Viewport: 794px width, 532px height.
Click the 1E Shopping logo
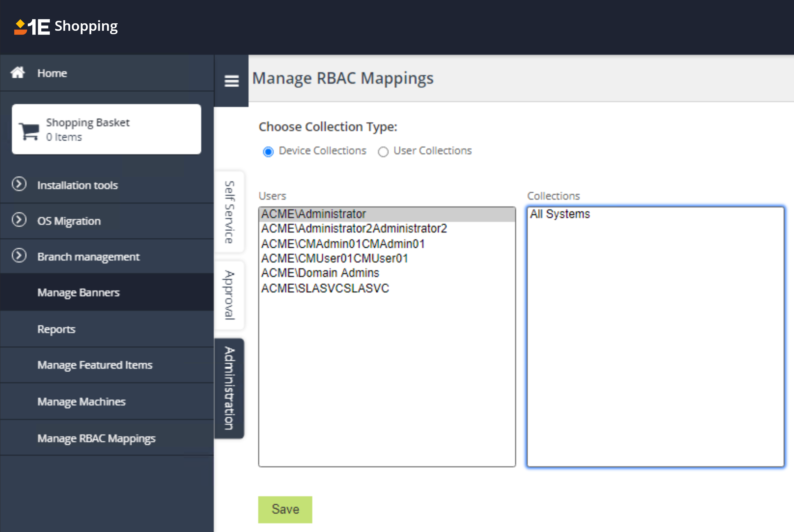(x=66, y=26)
